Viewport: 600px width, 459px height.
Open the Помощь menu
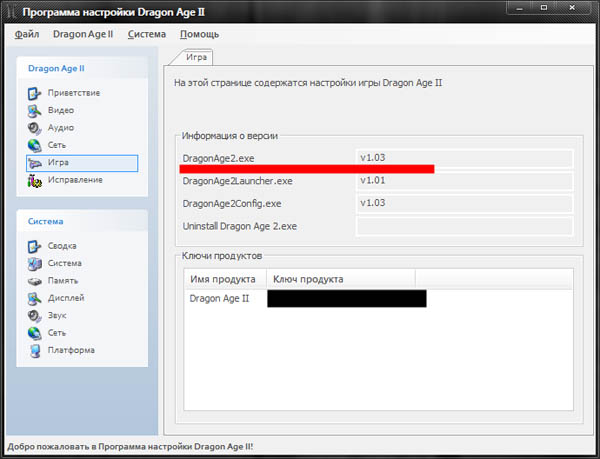pyautogui.click(x=199, y=34)
